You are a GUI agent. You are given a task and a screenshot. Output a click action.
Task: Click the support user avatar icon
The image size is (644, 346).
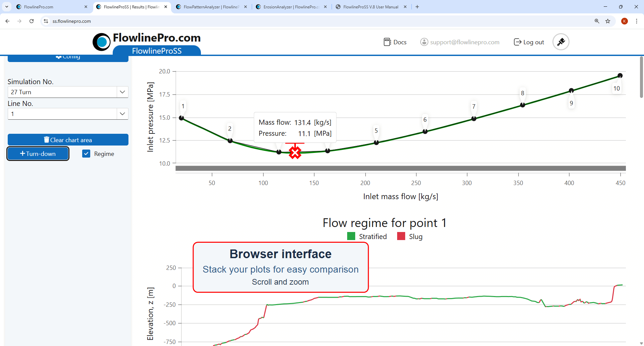tap(424, 42)
